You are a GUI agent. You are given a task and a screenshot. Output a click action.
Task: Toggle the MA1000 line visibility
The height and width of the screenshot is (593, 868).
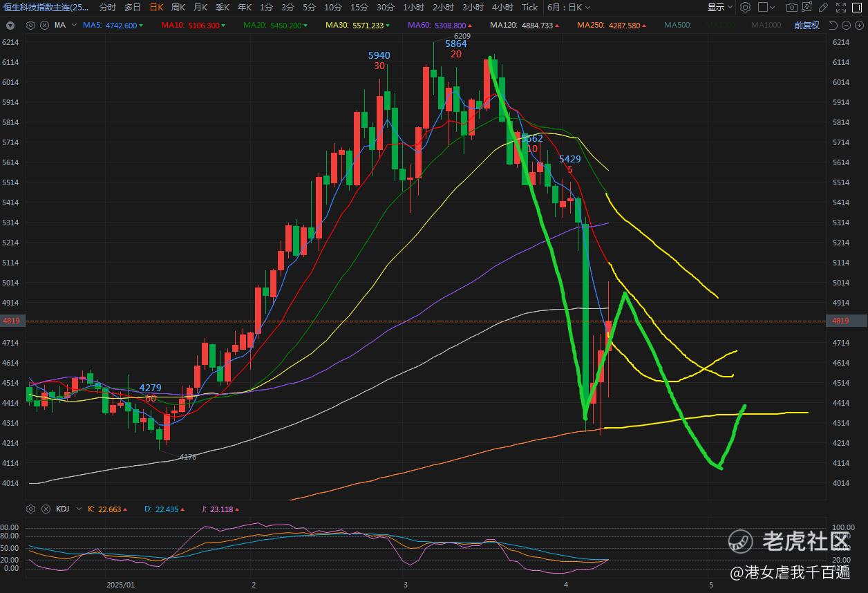point(767,25)
